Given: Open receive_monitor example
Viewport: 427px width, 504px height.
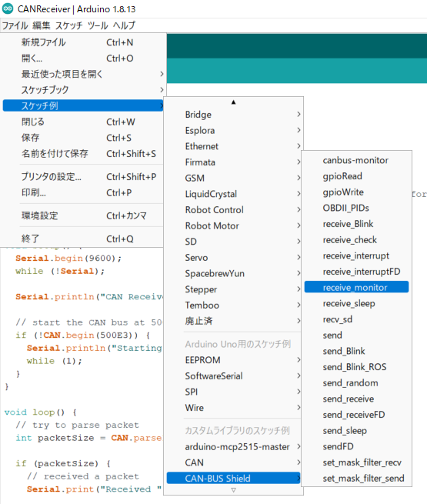Looking at the screenshot, I should [x=357, y=287].
